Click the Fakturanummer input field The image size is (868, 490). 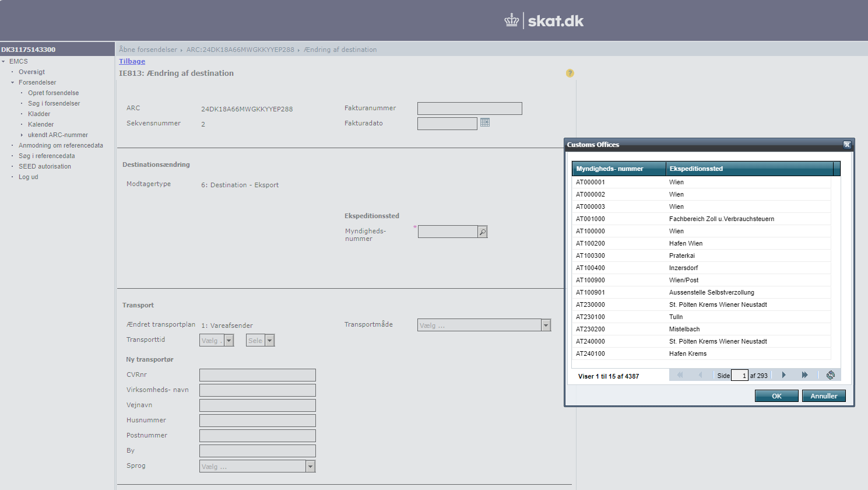[x=469, y=108]
